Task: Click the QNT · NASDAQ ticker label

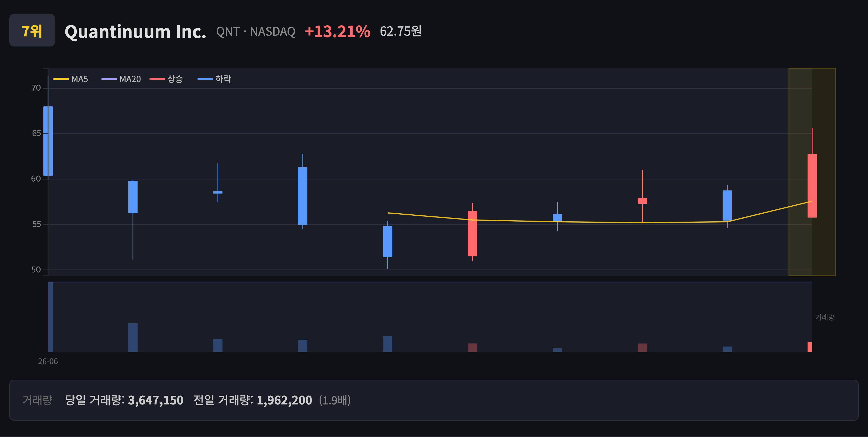Action: pyautogui.click(x=256, y=32)
